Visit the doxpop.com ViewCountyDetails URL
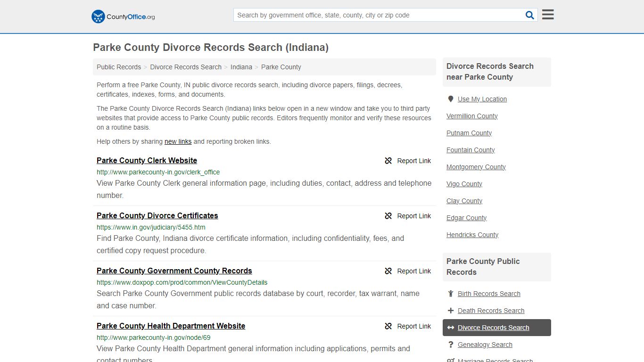Screen dimensions: 644x362 [x=182, y=282]
